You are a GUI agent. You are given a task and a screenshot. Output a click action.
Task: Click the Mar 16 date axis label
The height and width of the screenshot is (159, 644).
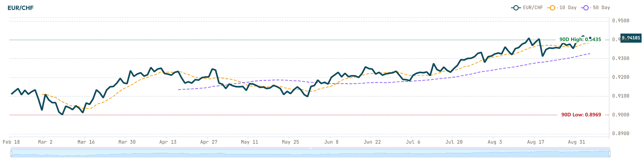point(86,142)
